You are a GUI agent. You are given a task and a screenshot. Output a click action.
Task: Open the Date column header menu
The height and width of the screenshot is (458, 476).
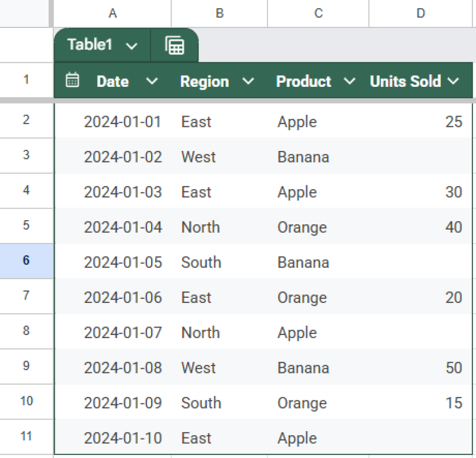(152, 81)
